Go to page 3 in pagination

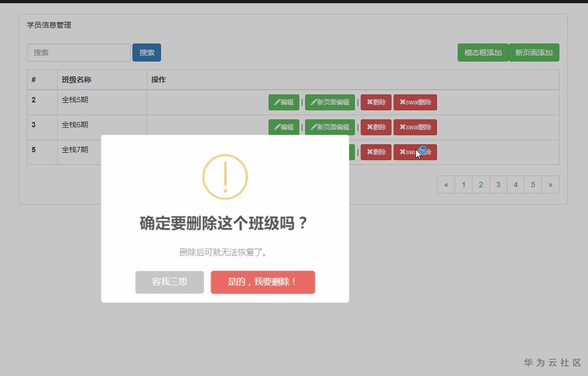pyautogui.click(x=498, y=184)
